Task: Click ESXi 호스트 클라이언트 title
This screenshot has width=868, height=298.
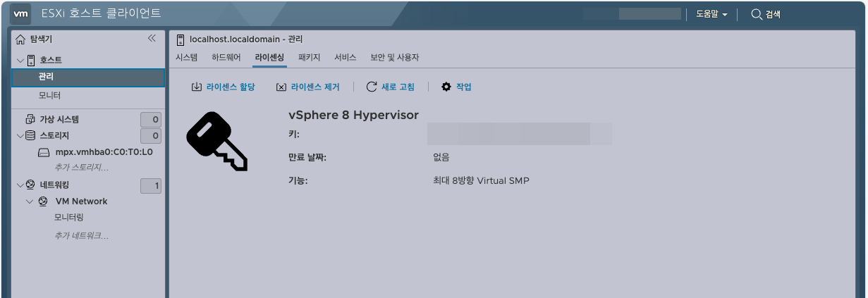Action: click(x=102, y=13)
